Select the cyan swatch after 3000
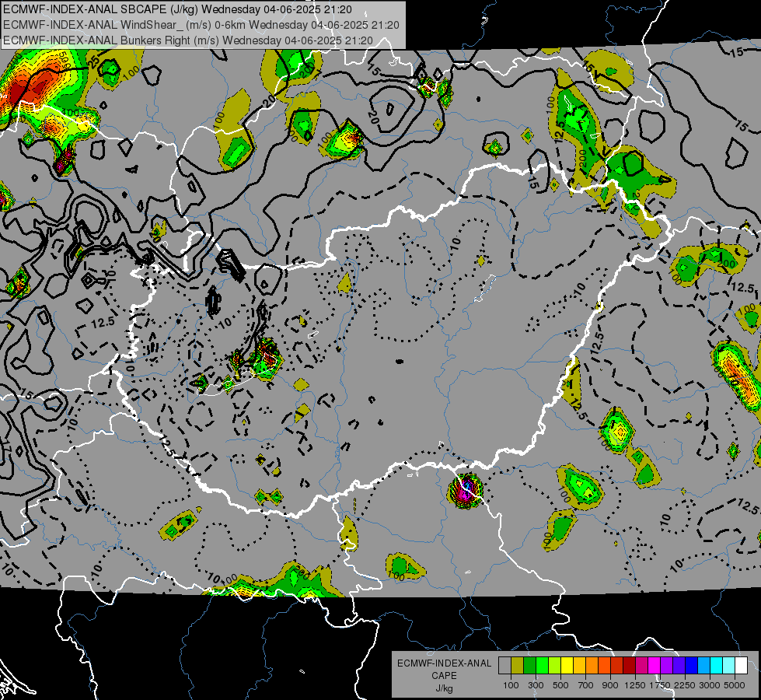This screenshot has width=761, height=700. pos(717,666)
